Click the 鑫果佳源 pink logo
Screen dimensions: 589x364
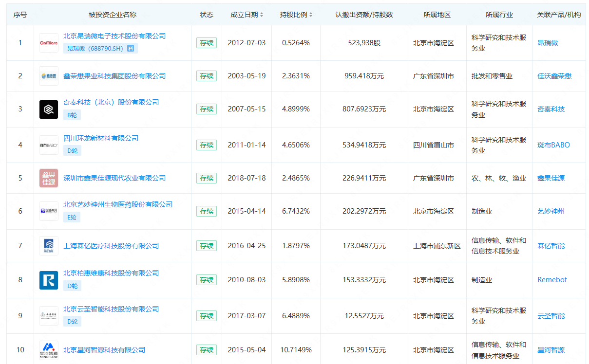[x=49, y=178]
